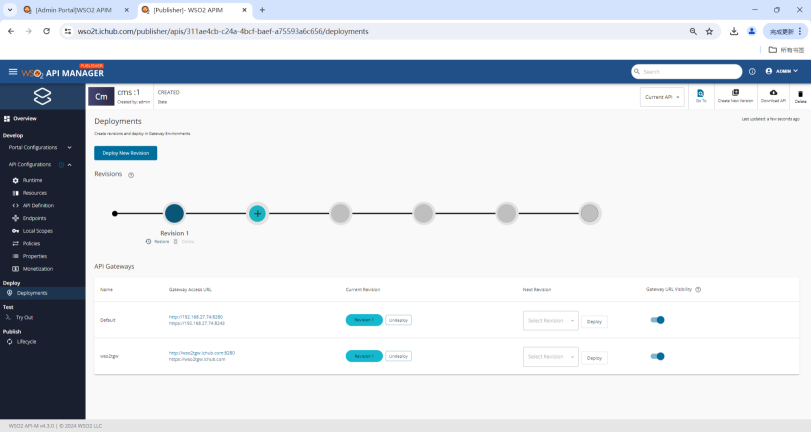Image resolution: width=811 pixels, height=433 pixels.
Task: Click Undeploy for the wso2tgw gateway
Action: [x=398, y=356]
